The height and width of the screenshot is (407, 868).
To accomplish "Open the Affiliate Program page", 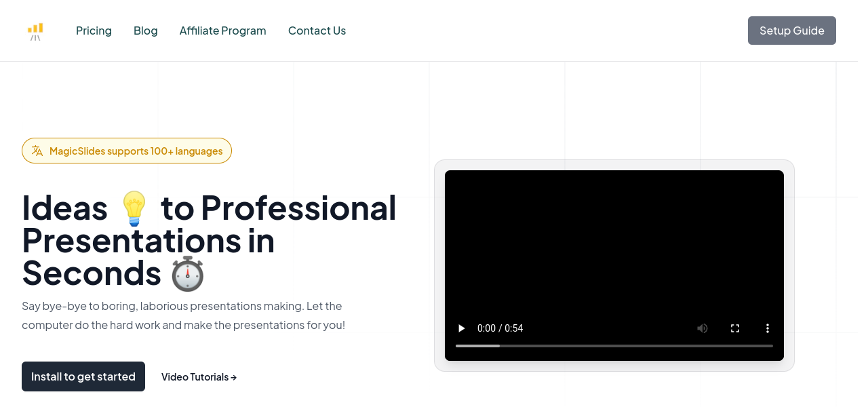I will pos(222,31).
